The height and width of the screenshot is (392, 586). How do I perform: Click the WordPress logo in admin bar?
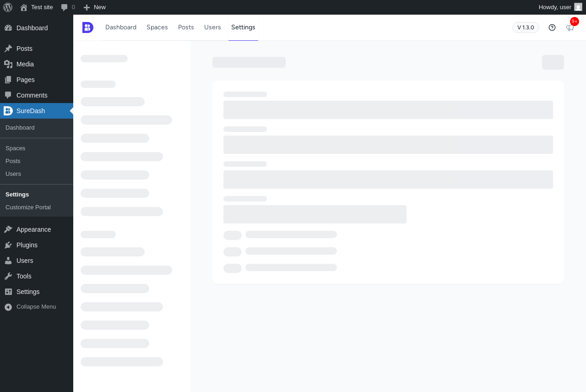pos(8,7)
